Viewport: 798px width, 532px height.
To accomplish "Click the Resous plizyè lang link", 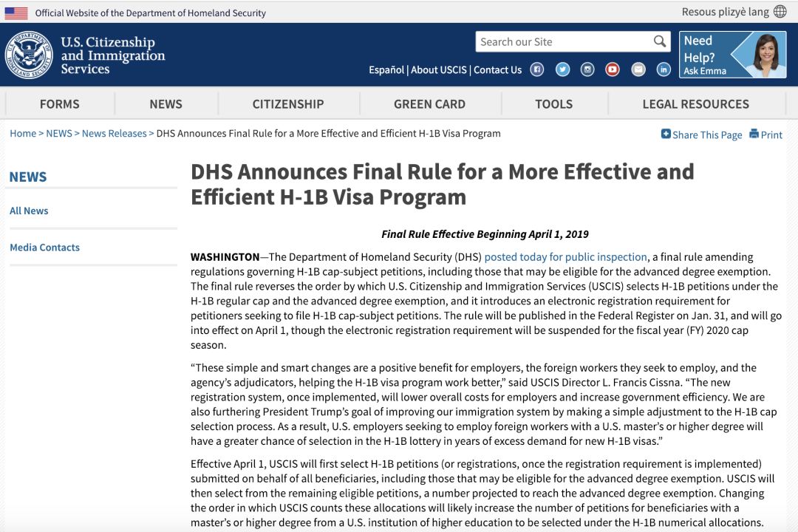I will click(726, 12).
